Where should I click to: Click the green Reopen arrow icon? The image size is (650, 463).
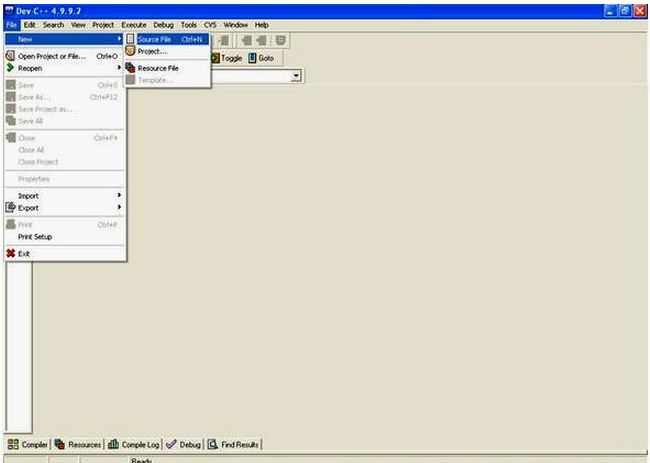11,68
